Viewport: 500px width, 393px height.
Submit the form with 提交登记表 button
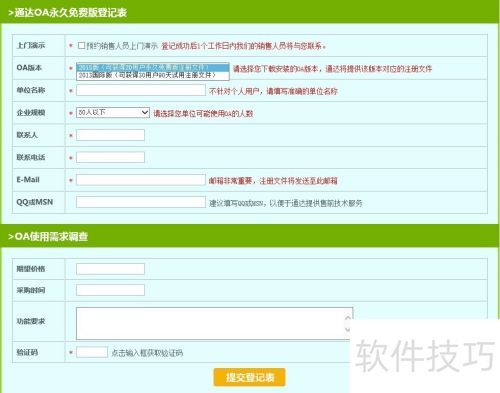pyautogui.click(x=250, y=377)
